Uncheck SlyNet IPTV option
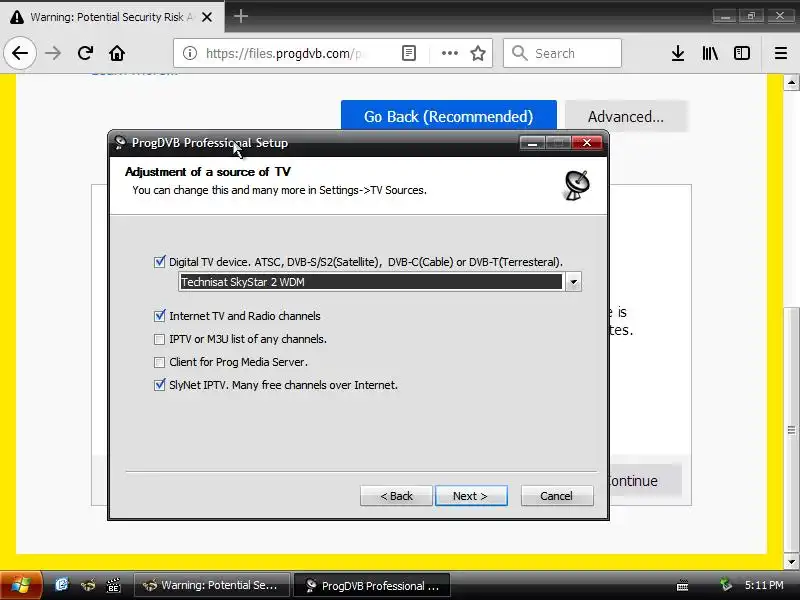 coord(160,385)
